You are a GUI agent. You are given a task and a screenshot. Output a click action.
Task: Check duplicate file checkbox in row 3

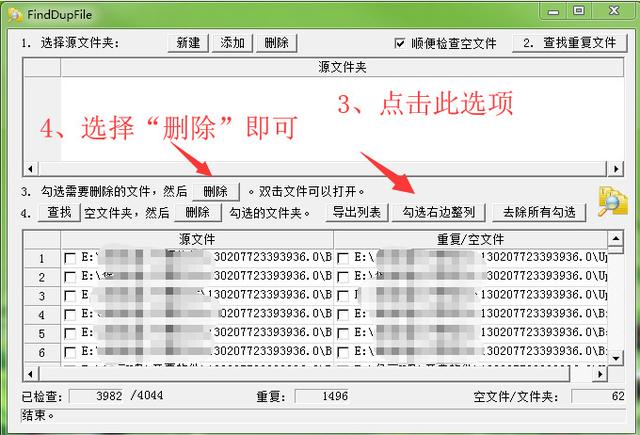coord(343,295)
